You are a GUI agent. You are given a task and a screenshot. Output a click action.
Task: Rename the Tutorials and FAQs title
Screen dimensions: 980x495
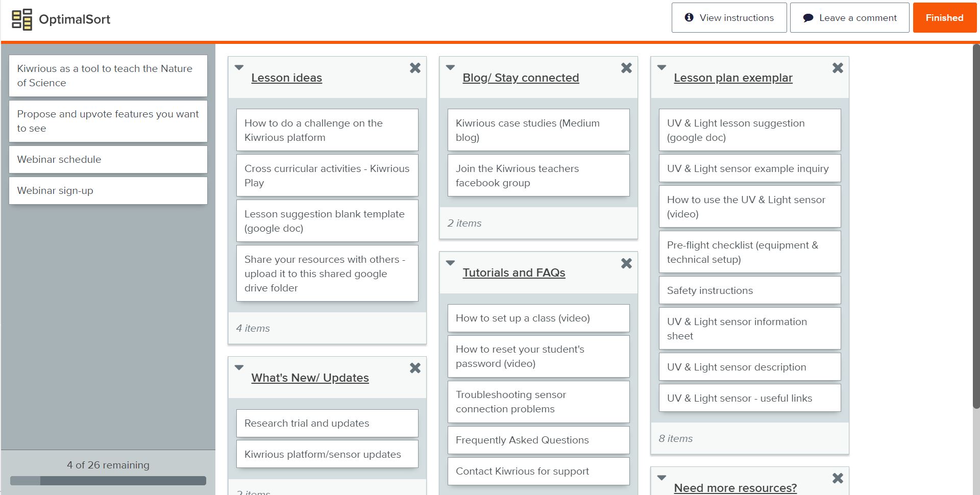tap(513, 273)
